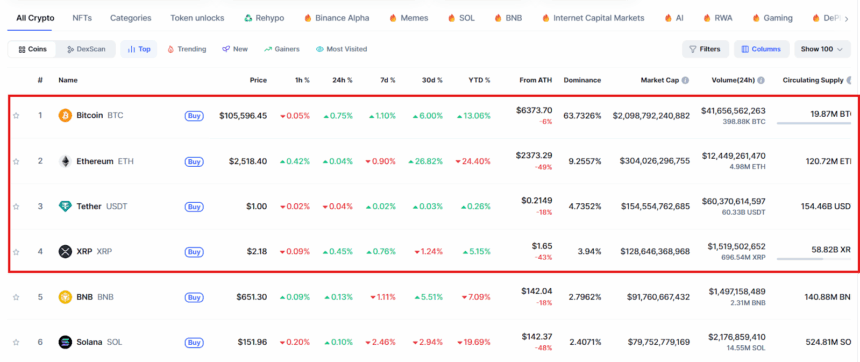This screenshot has height=362, width=860.
Task: Open the Columns selector
Action: (761, 49)
